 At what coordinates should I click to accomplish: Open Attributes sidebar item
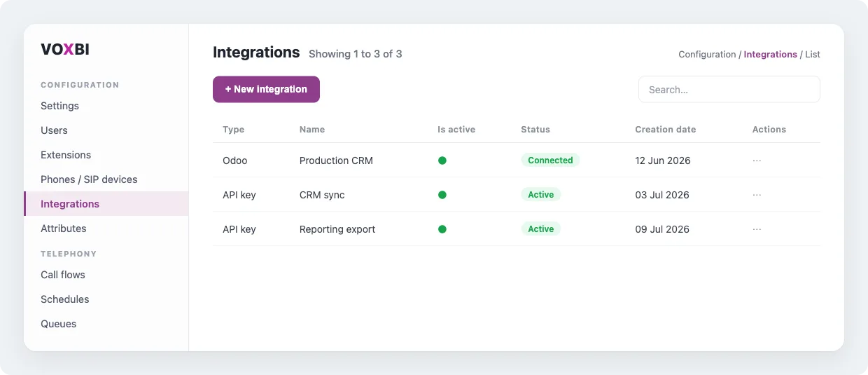(x=106, y=229)
